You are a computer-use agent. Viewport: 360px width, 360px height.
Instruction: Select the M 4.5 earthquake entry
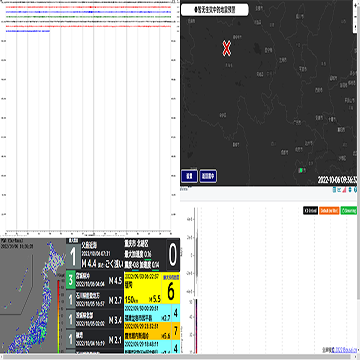tap(94, 280)
